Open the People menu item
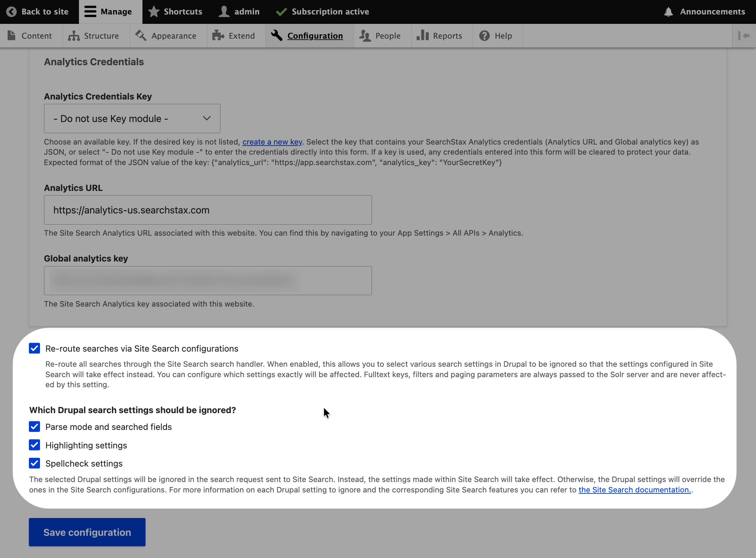The width and height of the screenshot is (756, 558). [383, 36]
